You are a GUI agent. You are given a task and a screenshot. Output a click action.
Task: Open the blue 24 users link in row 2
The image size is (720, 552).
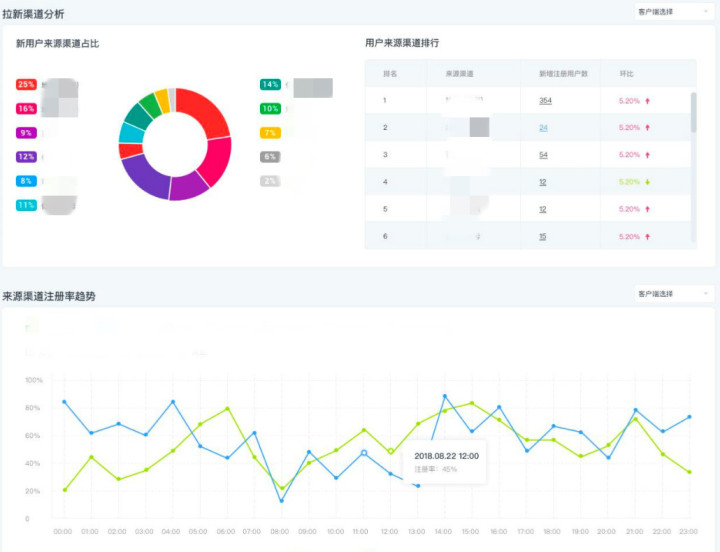click(x=543, y=128)
